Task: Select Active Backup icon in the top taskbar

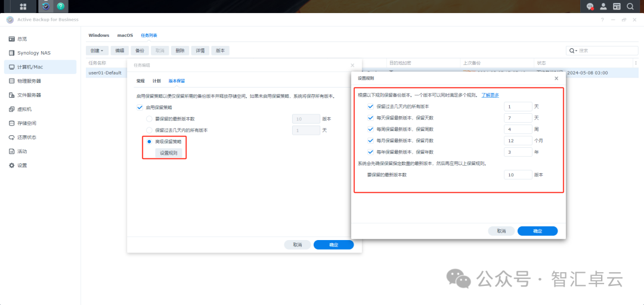Action: point(45,6)
